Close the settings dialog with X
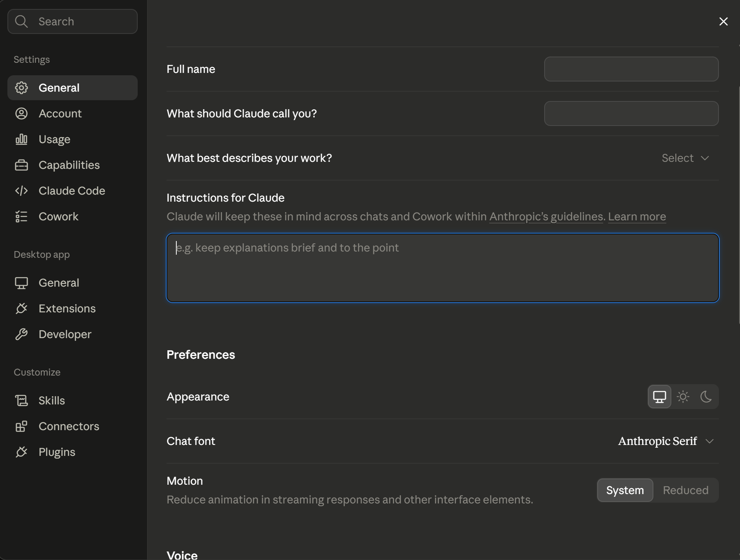 click(x=723, y=21)
